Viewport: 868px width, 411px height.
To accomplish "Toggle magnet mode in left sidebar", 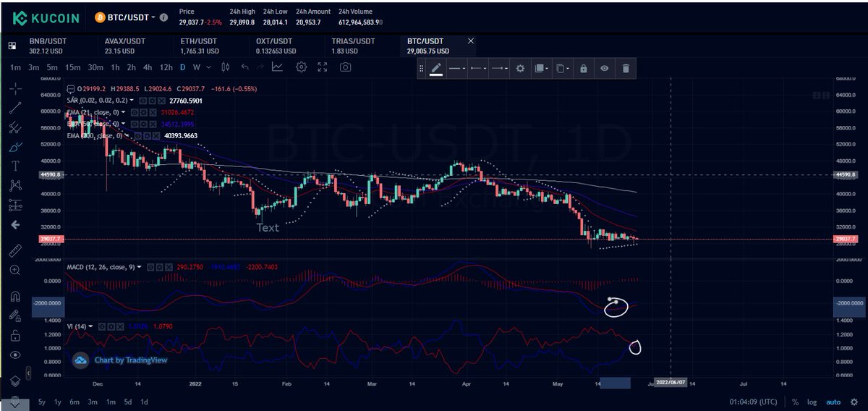I will [15, 297].
